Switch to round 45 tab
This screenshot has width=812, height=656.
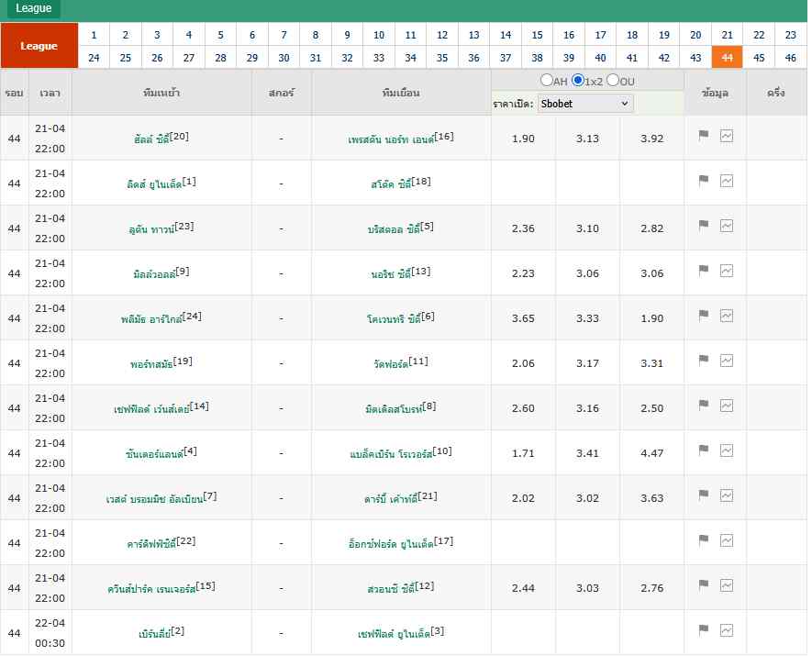pos(758,57)
